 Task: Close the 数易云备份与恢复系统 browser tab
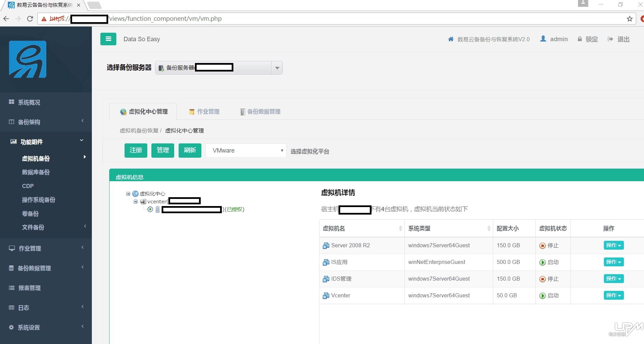coord(79,5)
